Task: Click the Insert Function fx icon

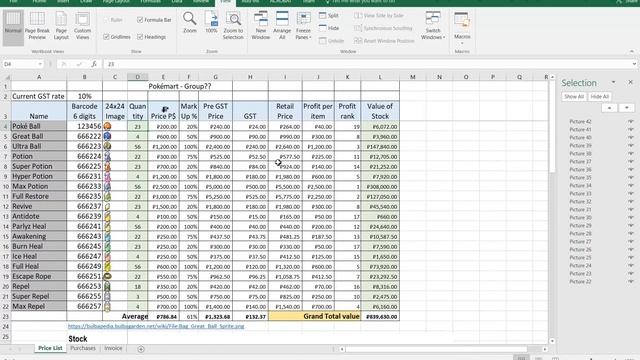Action: pos(94,64)
